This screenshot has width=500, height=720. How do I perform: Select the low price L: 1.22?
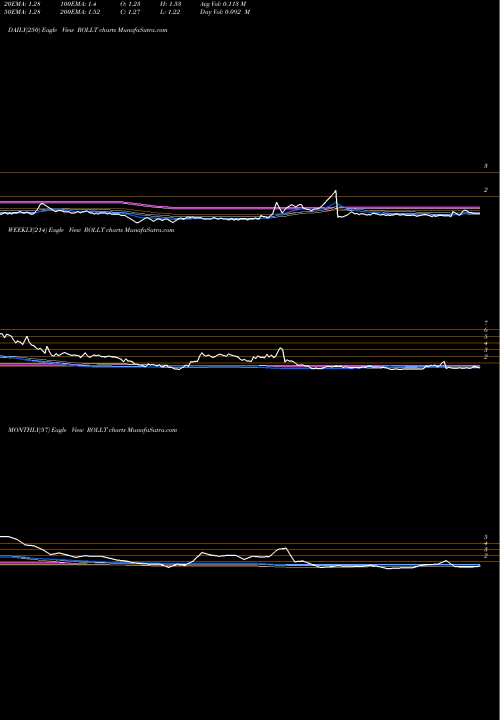click(170, 12)
